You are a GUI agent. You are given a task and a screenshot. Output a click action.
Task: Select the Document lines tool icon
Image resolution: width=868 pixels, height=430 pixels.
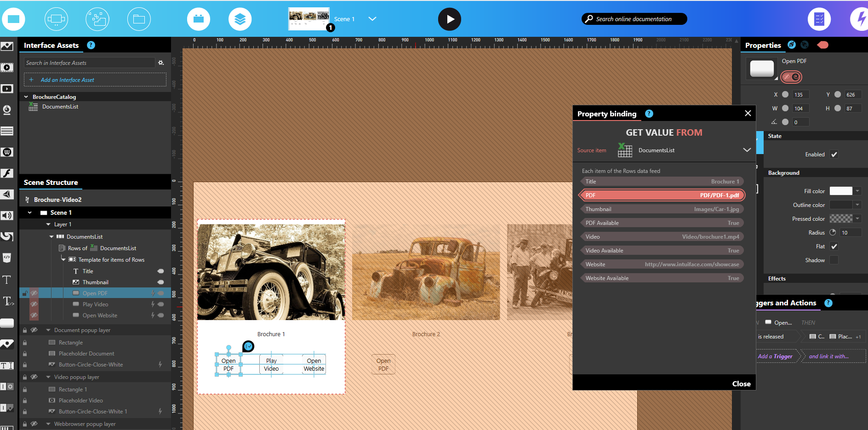coord(7,131)
